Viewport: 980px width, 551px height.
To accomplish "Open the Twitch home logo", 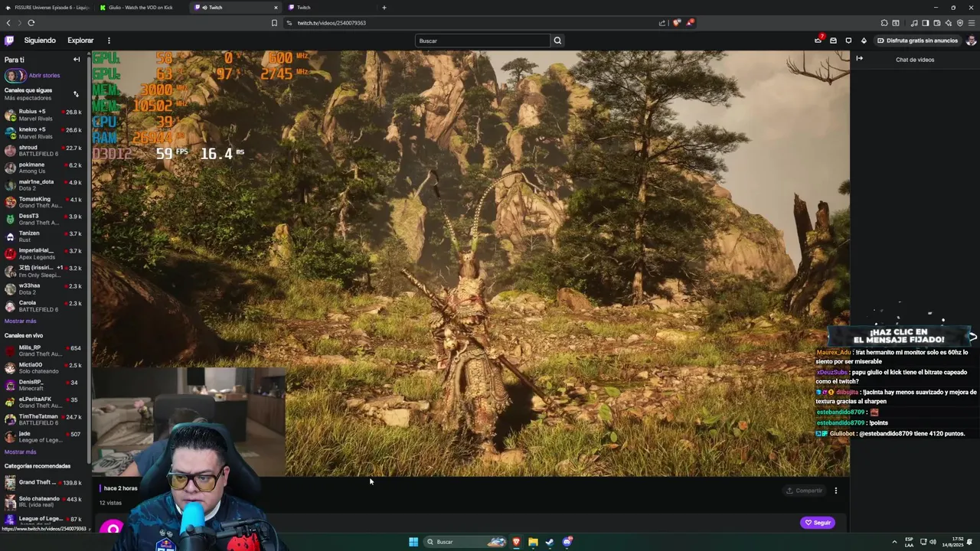I will click(9, 41).
